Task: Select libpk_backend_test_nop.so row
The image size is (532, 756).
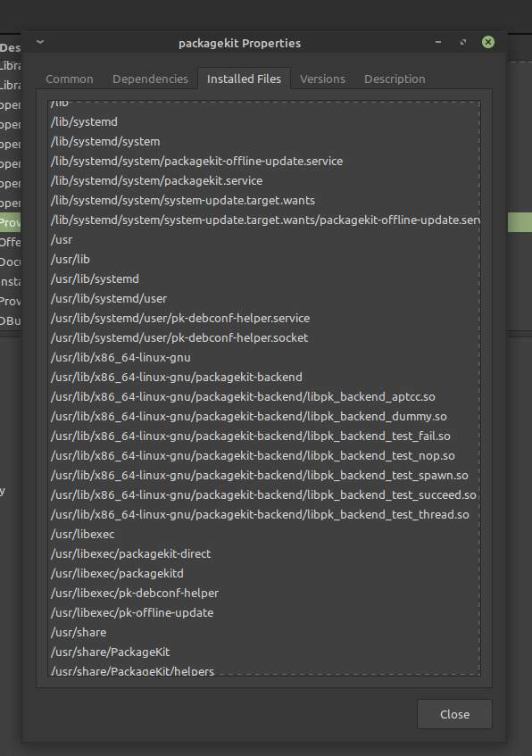Action: point(264,455)
